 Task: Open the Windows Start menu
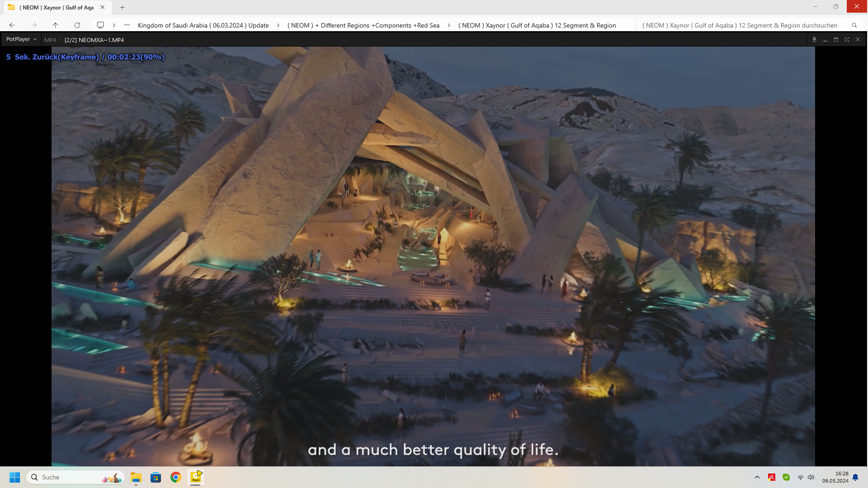14,477
